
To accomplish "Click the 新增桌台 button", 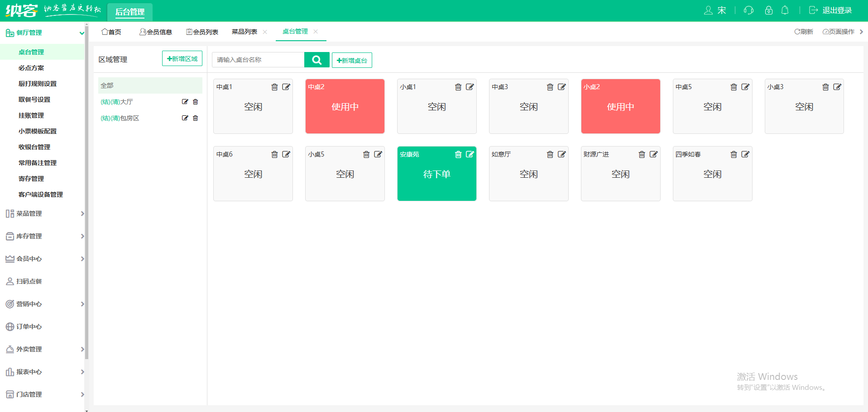I will click(x=352, y=61).
